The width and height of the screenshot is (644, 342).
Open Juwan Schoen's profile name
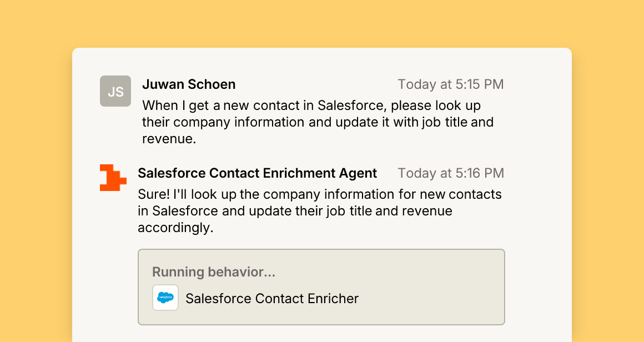pos(189,84)
